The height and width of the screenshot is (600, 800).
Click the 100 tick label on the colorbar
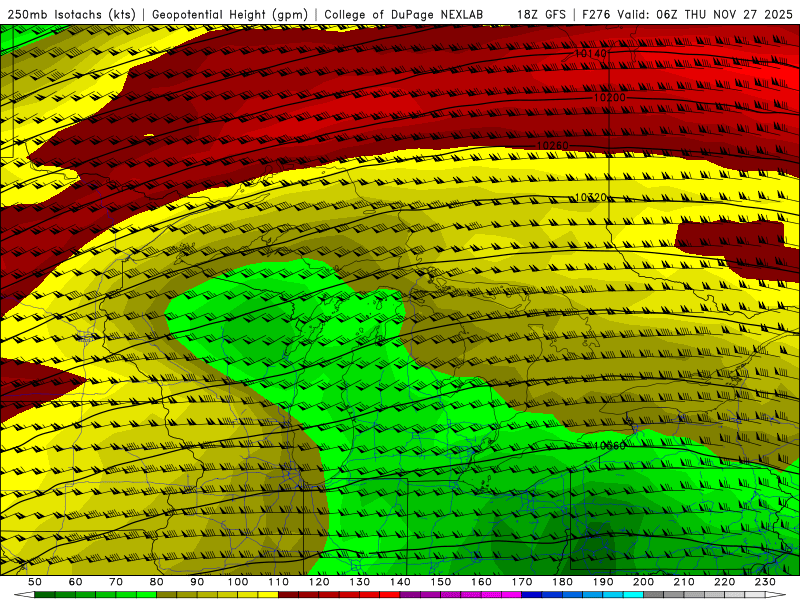(x=238, y=582)
